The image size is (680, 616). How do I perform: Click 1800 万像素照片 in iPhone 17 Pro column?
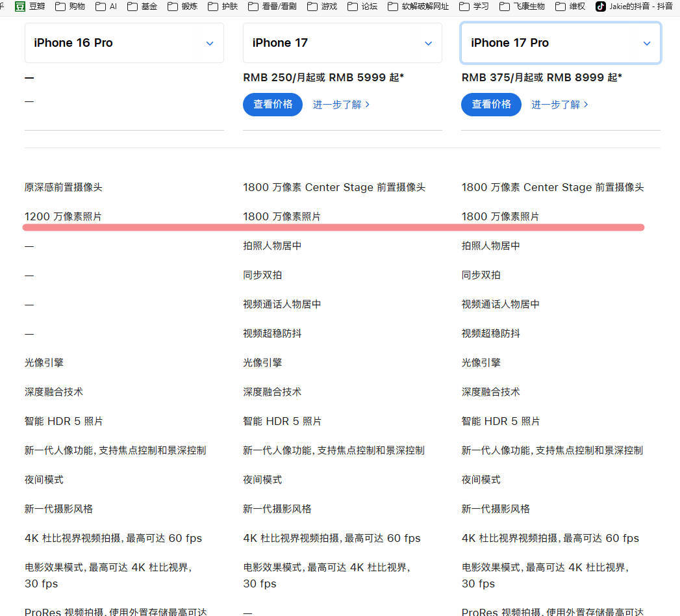501,216
